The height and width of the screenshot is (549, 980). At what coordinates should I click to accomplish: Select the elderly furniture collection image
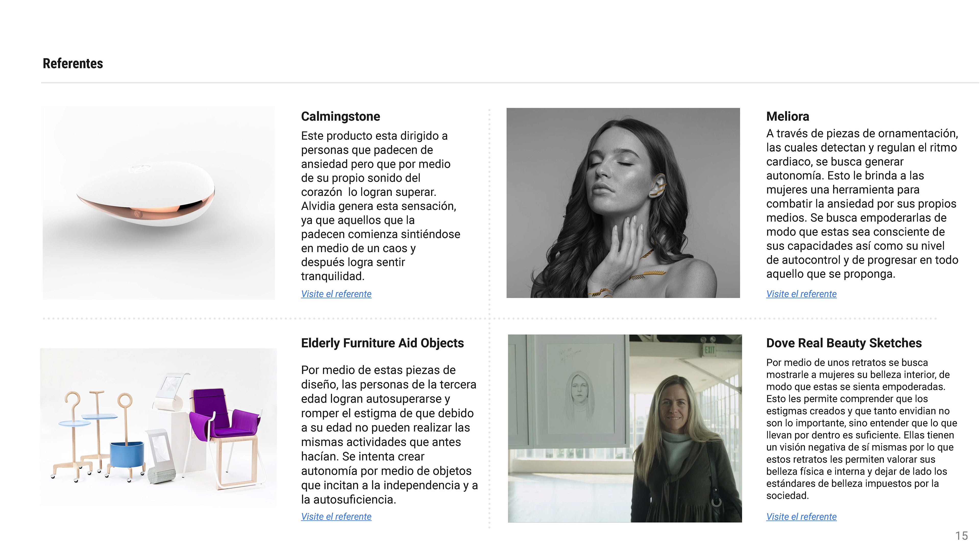click(x=159, y=428)
